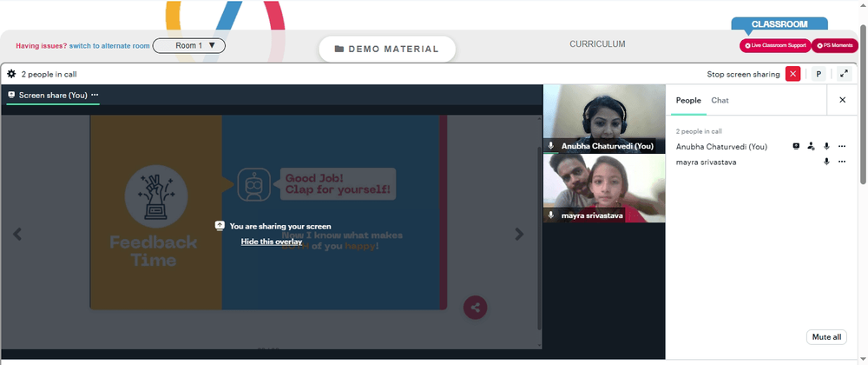868x365 pixels.
Task: Open mayra srivastava's three-dot options
Action: [842, 162]
